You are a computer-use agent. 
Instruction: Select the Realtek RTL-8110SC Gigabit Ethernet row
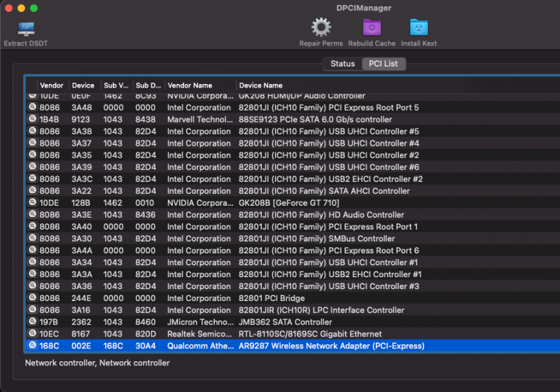click(x=310, y=334)
